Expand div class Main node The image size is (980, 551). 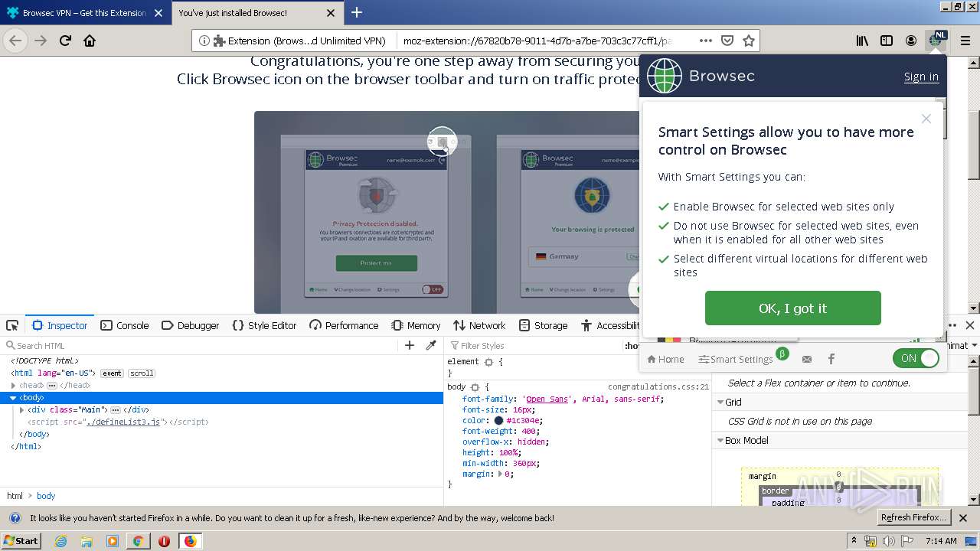22,410
